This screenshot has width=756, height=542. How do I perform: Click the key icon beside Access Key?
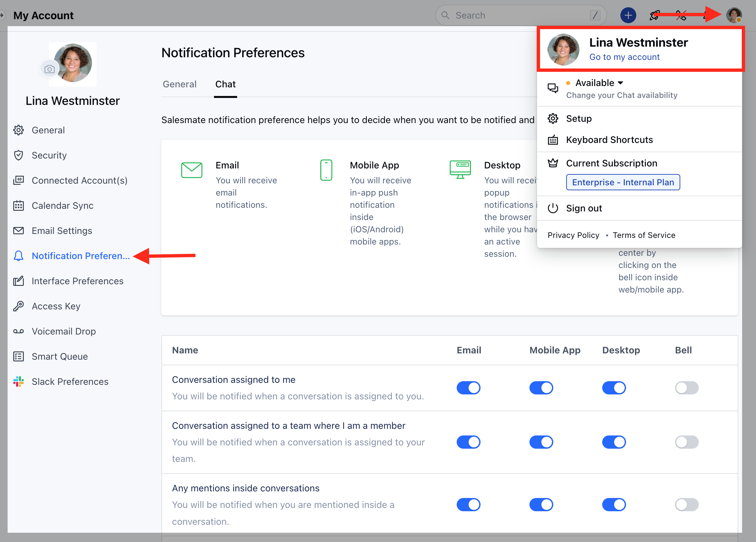tap(19, 306)
